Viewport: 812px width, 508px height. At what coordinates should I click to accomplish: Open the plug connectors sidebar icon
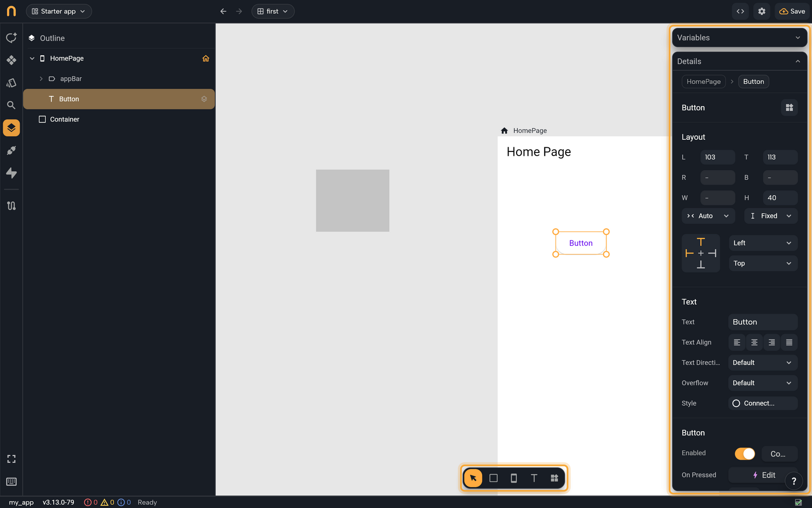(x=11, y=150)
